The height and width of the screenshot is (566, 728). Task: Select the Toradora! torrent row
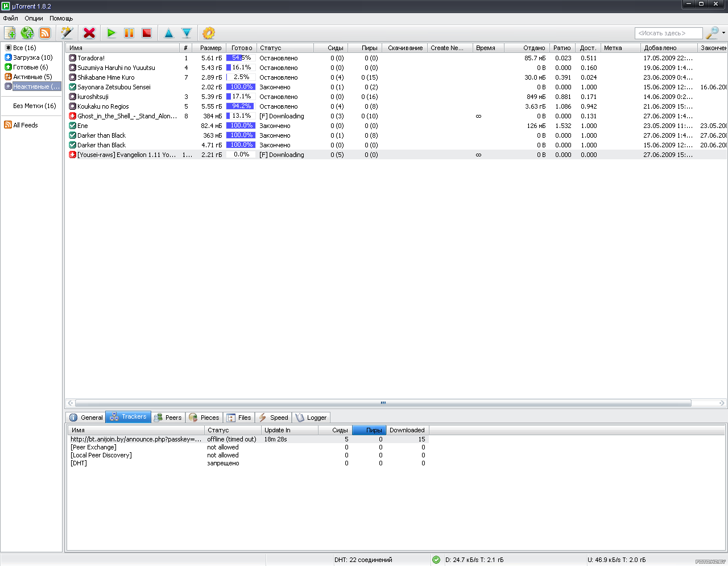coord(396,58)
